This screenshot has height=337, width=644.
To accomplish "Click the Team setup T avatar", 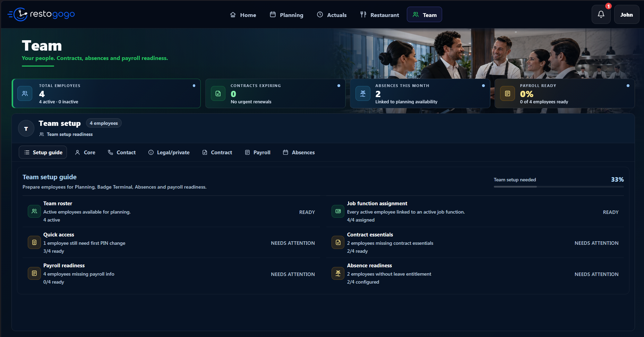I will tap(26, 129).
